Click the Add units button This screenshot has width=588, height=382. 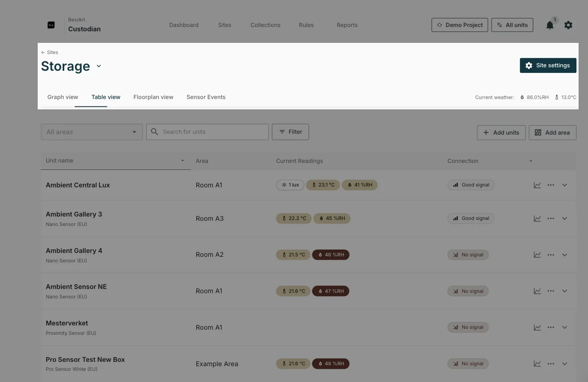click(x=501, y=132)
